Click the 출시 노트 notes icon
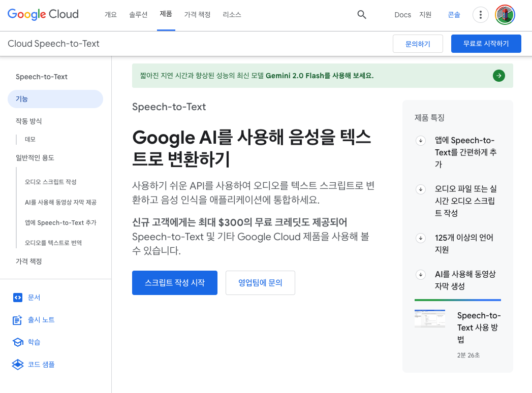The width and height of the screenshot is (532, 393). click(x=17, y=320)
